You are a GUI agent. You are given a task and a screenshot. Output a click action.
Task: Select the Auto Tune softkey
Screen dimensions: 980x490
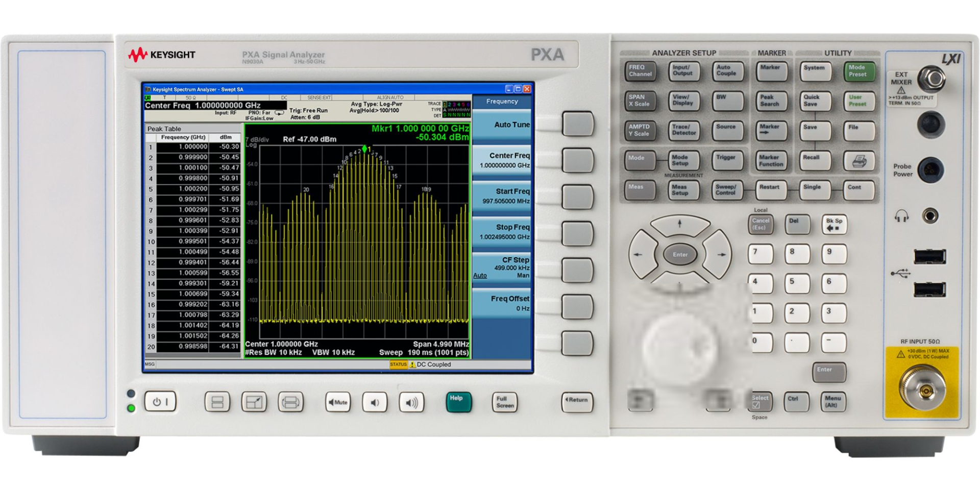(x=502, y=125)
